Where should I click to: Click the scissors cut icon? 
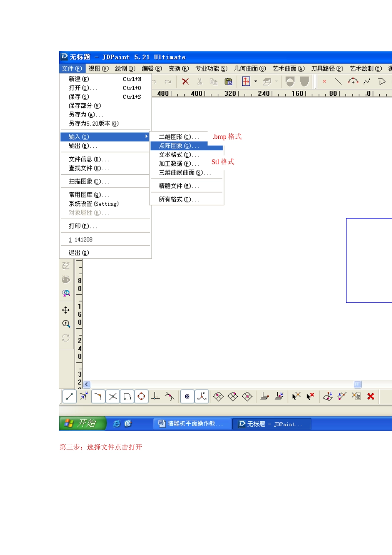tap(200, 82)
